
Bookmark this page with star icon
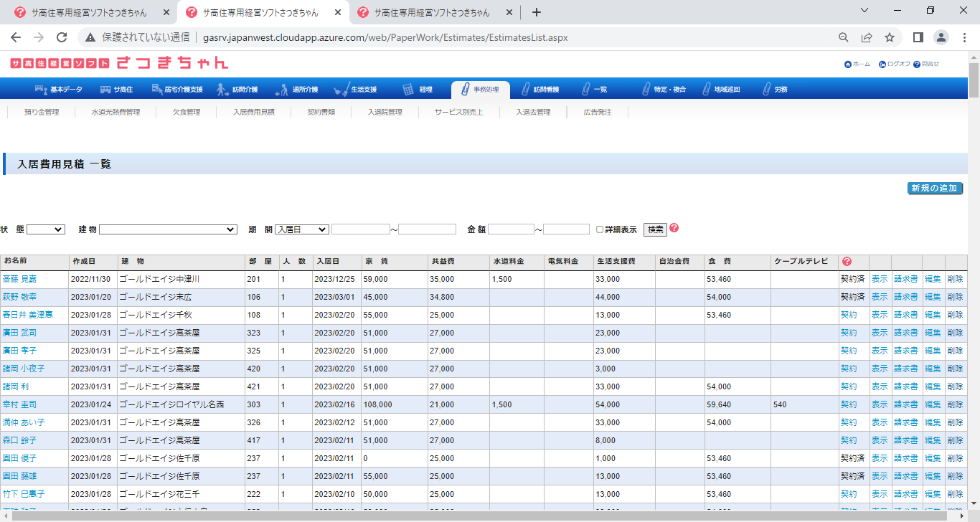[890, 37]
